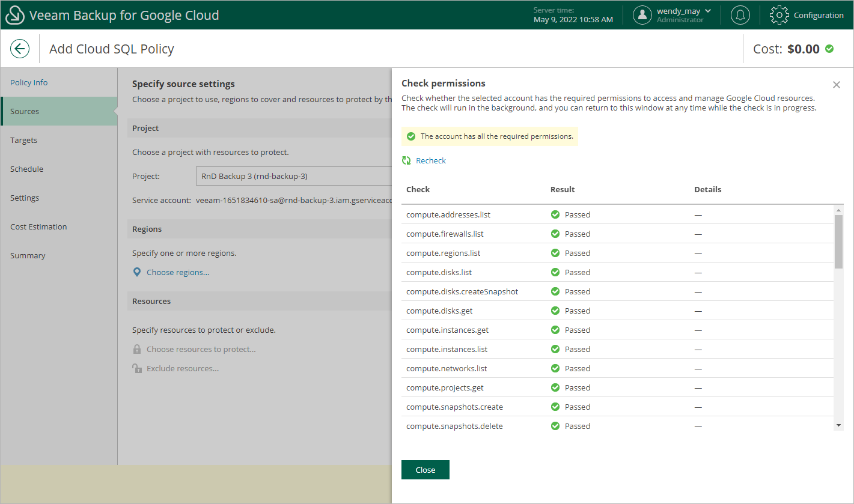Click Exclude resources link

pyautogui.click(x=183, y=368)
